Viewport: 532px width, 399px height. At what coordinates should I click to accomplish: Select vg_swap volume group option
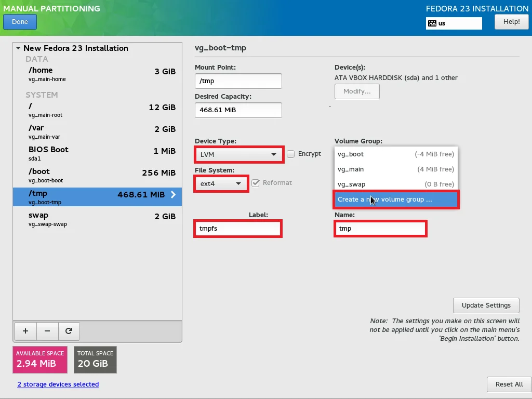(395, 184)
